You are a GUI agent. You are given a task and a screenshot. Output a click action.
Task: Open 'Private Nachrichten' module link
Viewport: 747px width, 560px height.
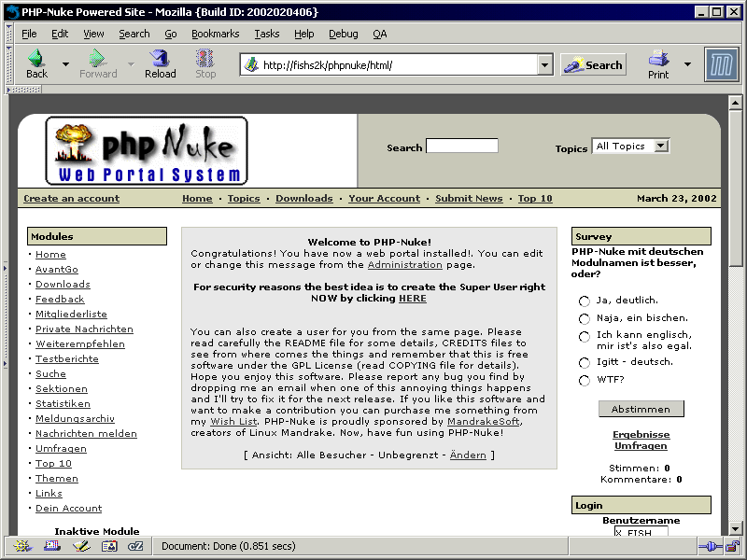coord(84,329)
